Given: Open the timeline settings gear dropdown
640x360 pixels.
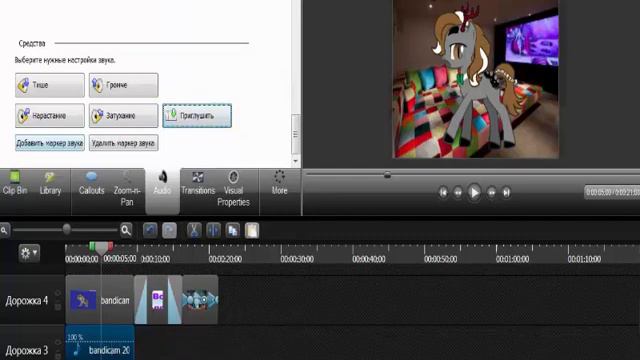Looking at the screenshot, I should [29, 253].
